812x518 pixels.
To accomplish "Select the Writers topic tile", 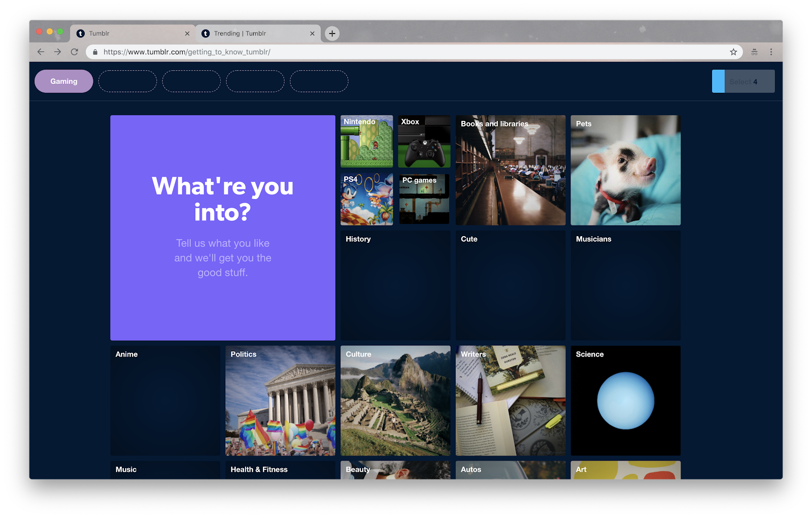I will [x=511, y=401].
